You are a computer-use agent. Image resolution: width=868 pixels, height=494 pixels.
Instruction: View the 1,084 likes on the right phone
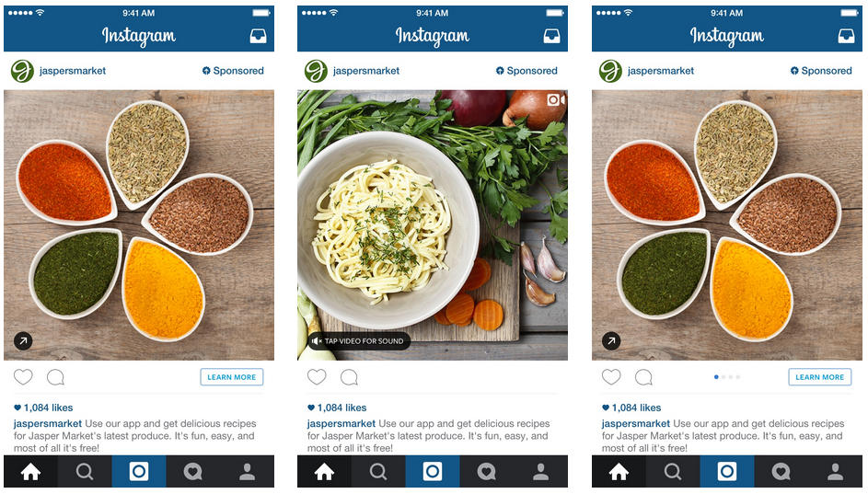tap(631, 408)
